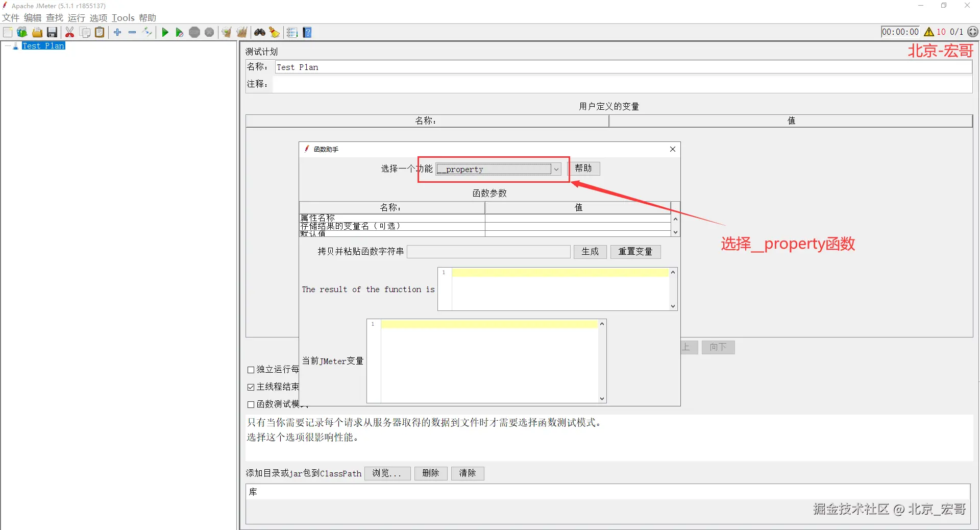Click the Search binoculars icon

pyautogui.click(x=260, y=32)
